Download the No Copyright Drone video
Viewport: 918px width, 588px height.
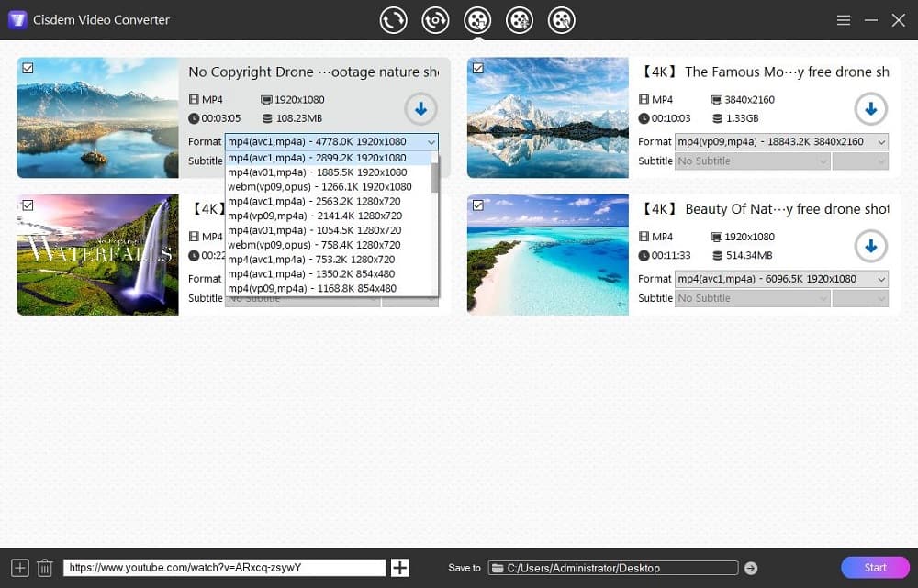coord(420,109)
